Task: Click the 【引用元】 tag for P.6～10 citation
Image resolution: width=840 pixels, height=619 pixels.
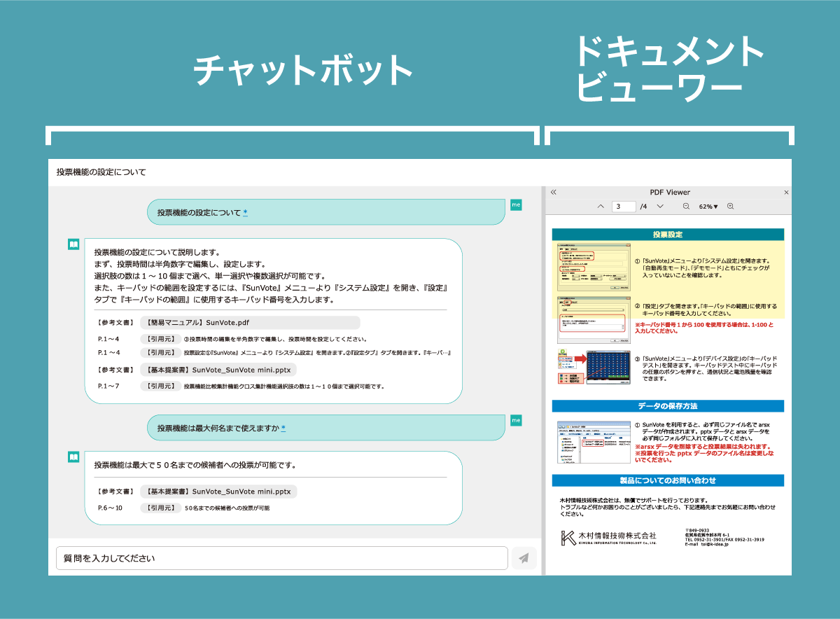Action: point(160,508)
